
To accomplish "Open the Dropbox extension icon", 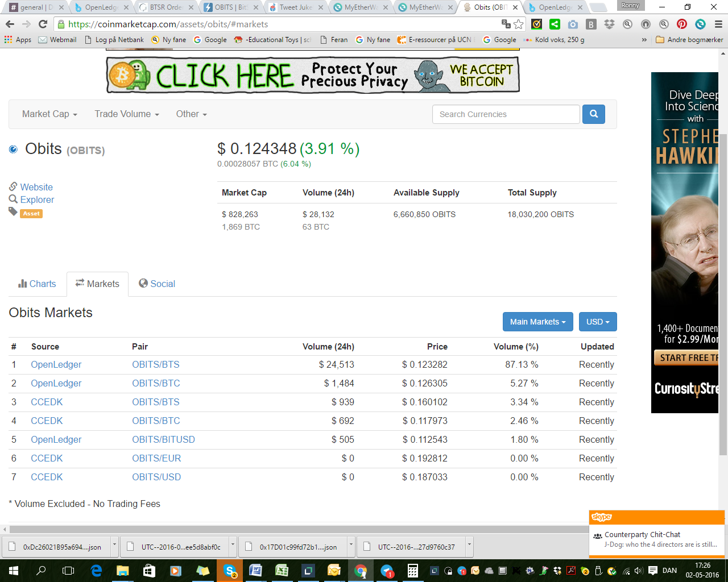I will (x=609, y=24).
